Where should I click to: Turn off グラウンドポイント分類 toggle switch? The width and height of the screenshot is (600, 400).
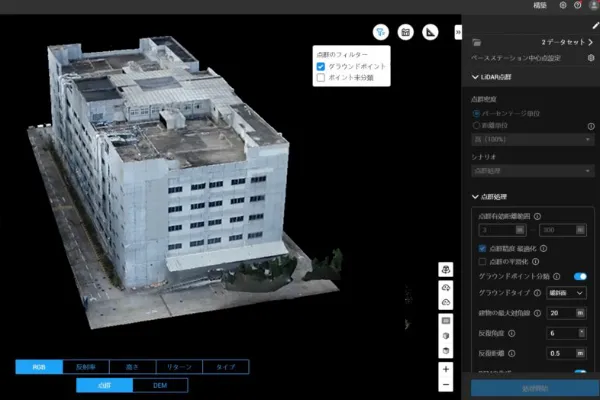point(579,276)
